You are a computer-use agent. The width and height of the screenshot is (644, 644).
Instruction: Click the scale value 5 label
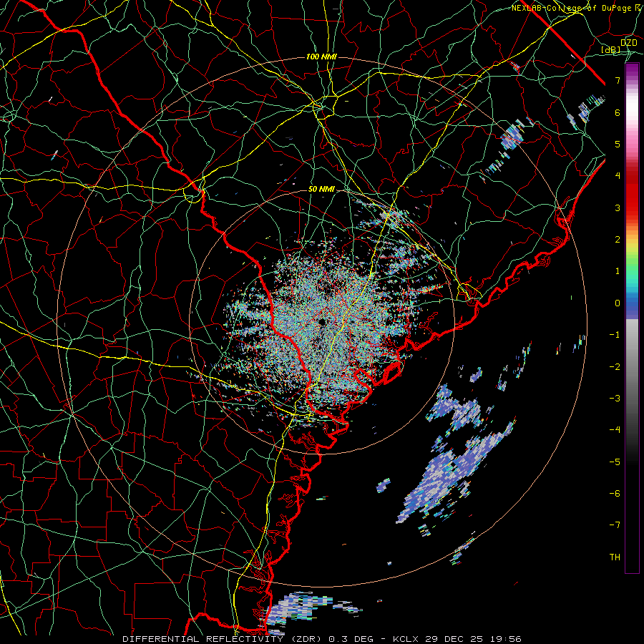point(618,144)
